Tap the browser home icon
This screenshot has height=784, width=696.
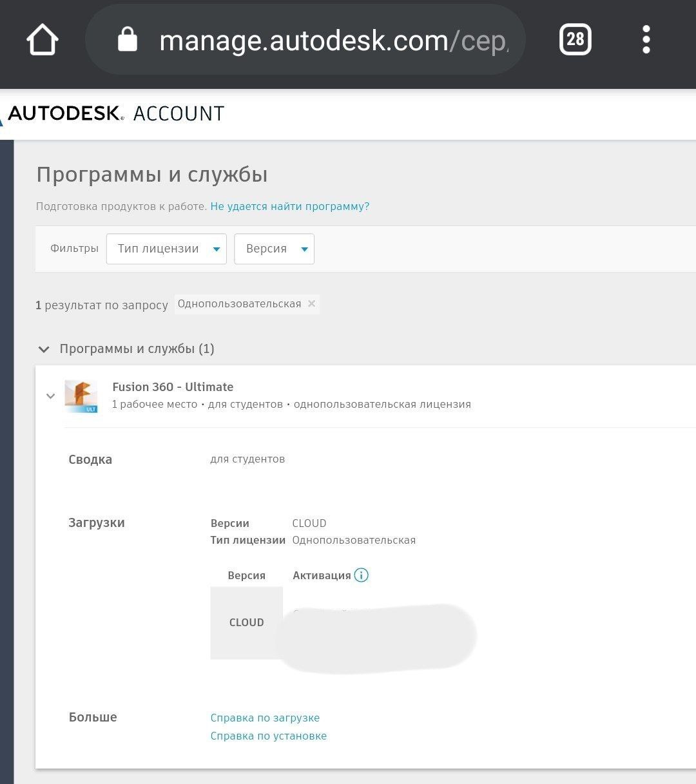pos(43,40)
